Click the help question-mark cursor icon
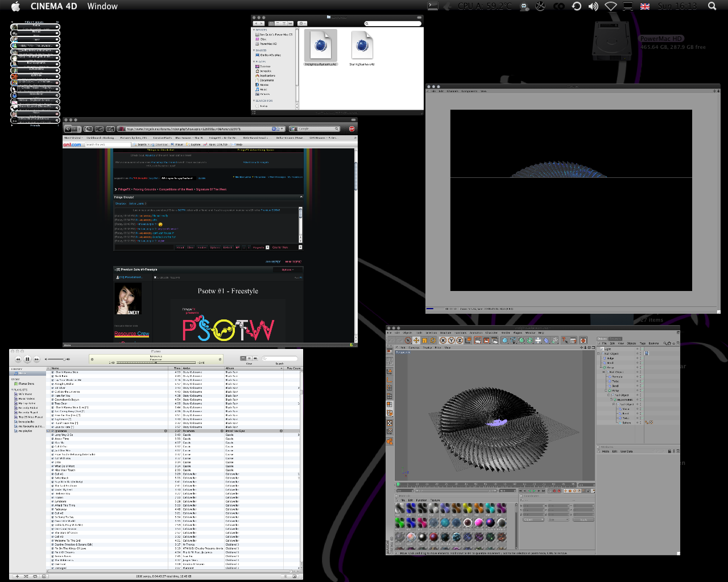 tap(564, 340)
